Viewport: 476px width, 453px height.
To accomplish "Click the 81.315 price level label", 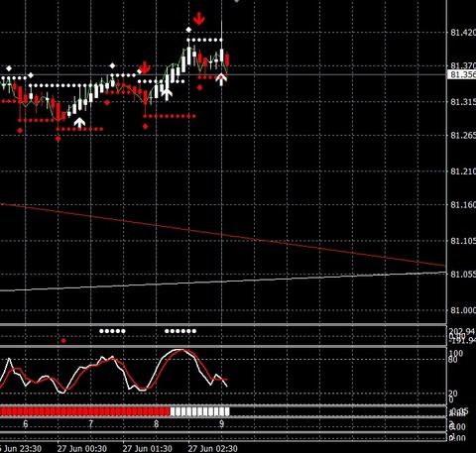I will tap(463, 102).
